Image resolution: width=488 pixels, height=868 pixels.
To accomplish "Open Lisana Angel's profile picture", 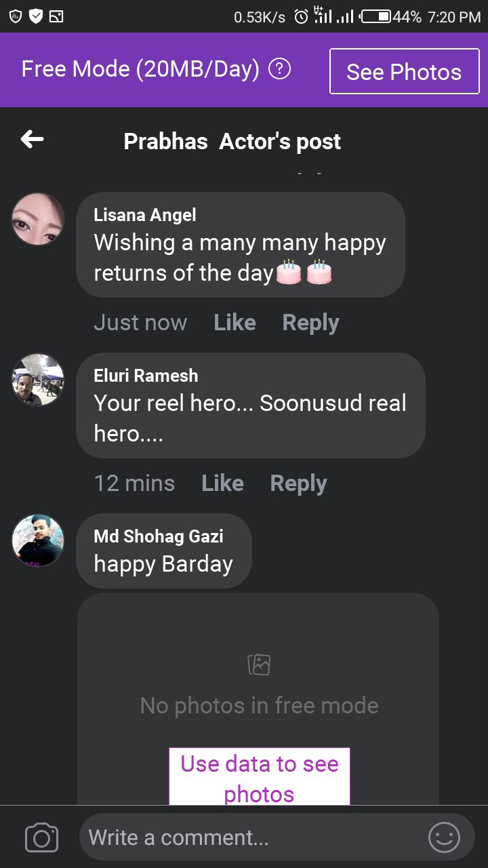I will coord(38,219).
